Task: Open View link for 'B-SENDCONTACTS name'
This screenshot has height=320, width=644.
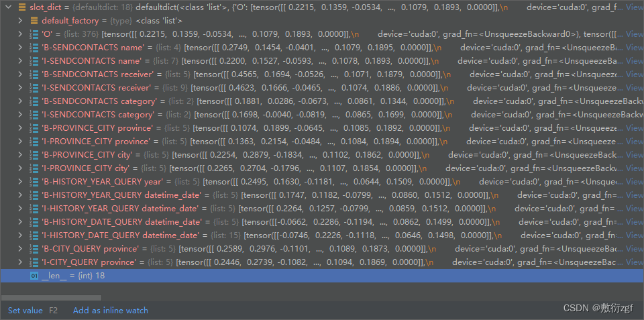Action: click(x=634, y=48)
